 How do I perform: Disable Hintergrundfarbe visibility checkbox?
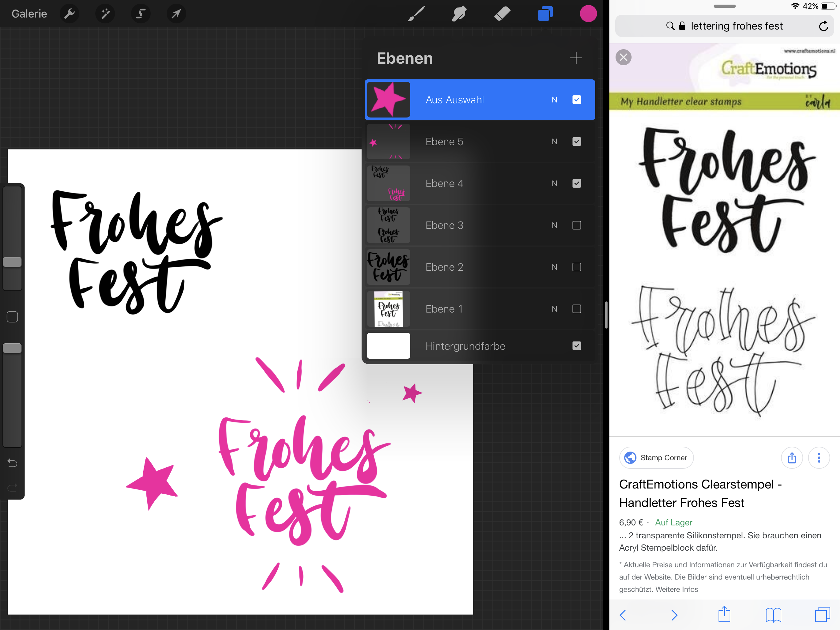tap(577, 346)
